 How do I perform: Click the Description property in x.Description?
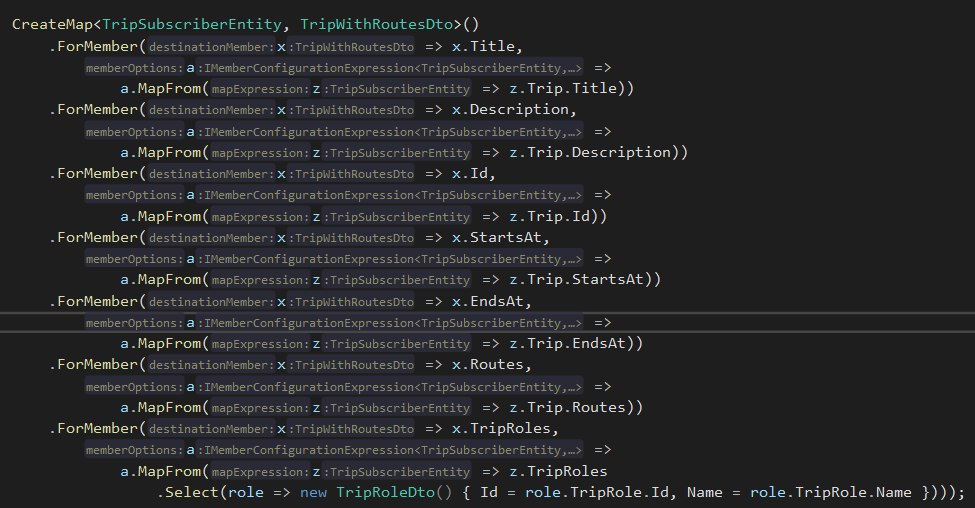[519, 109]
